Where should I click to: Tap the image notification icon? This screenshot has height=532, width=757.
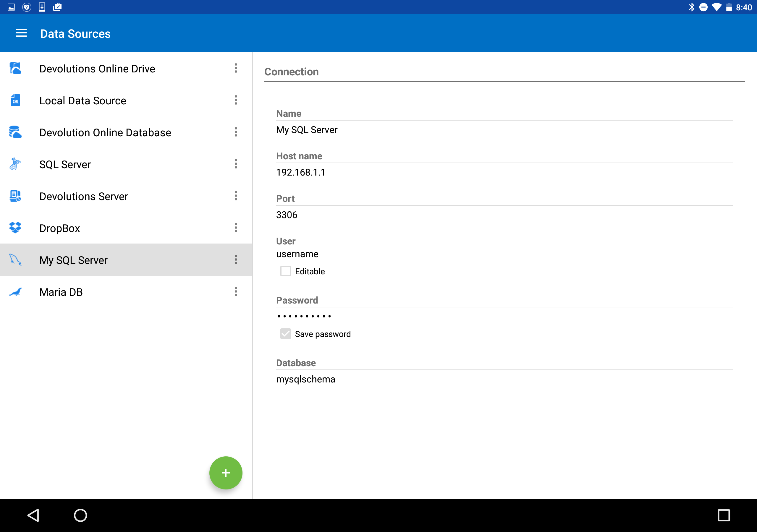[11, 7]
